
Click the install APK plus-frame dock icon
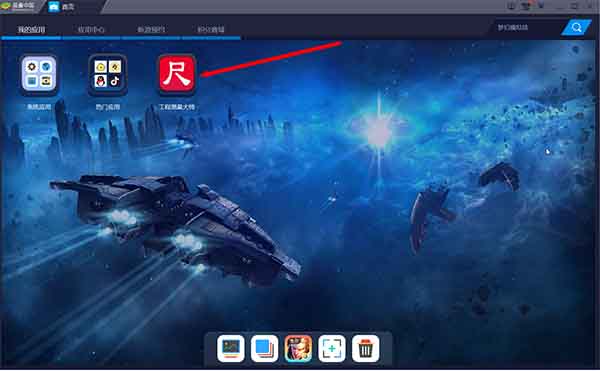tap(332, 348)
